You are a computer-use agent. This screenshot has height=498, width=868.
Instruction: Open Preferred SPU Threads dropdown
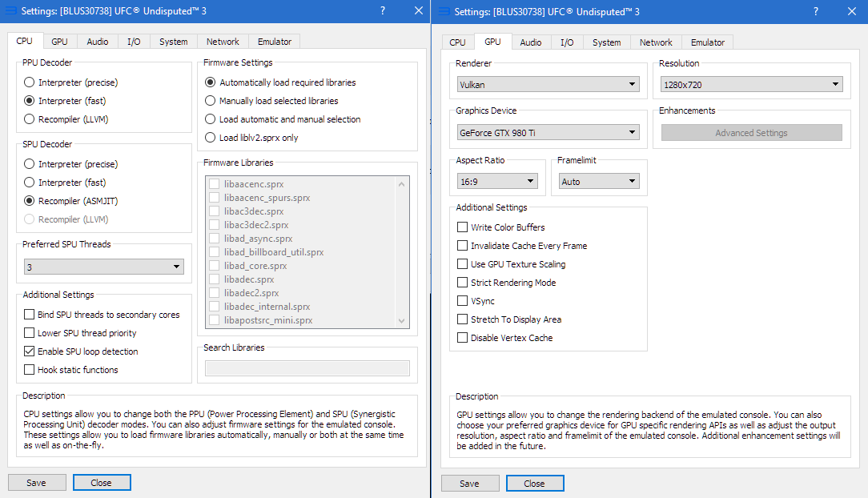tap(103, 267)
